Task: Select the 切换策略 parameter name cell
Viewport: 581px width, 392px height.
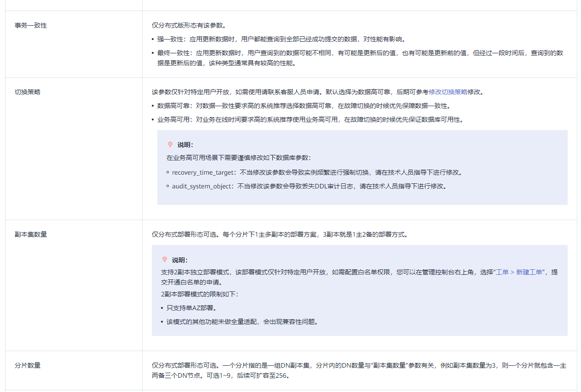Action: (x=74, y=148)
